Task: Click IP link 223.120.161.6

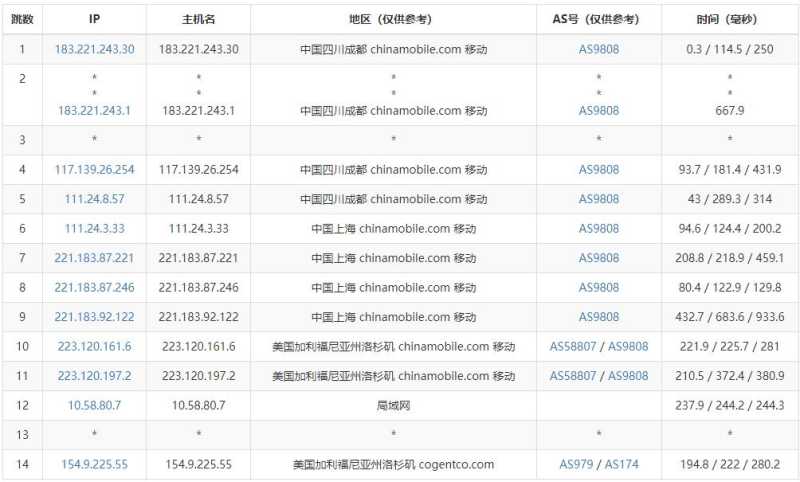Action: tap(94, 346)
